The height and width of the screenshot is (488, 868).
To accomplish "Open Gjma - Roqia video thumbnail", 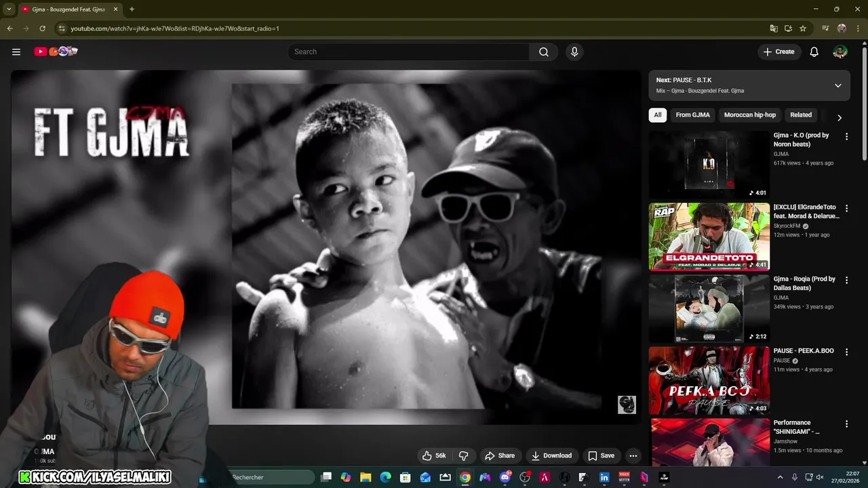I will [x=709, y=308].
